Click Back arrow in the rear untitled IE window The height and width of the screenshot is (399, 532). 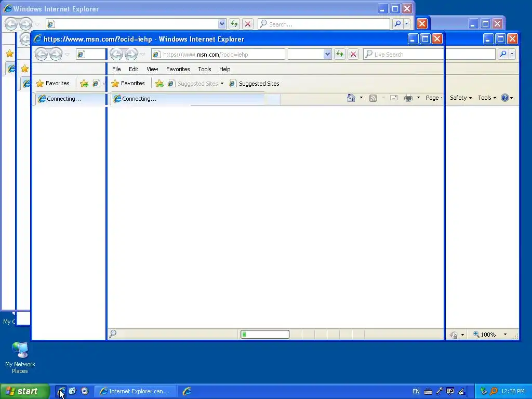tap(11, 24)
